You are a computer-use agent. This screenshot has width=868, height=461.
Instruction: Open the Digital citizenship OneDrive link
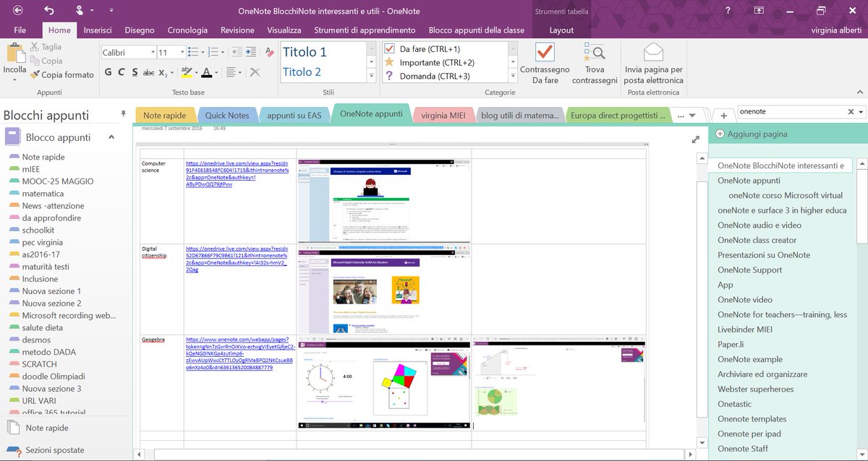pos(237,259)
